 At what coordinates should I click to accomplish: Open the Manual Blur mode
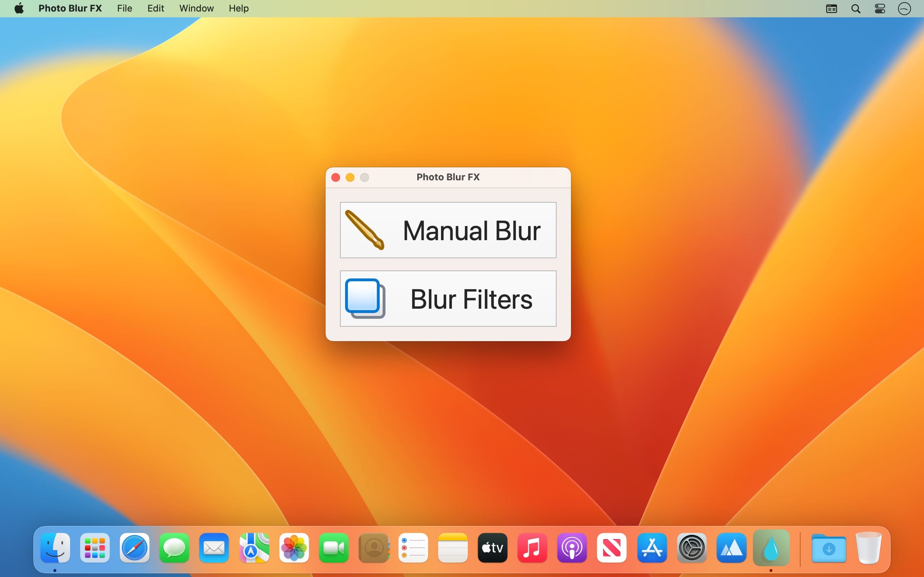(x=471, y=230)
